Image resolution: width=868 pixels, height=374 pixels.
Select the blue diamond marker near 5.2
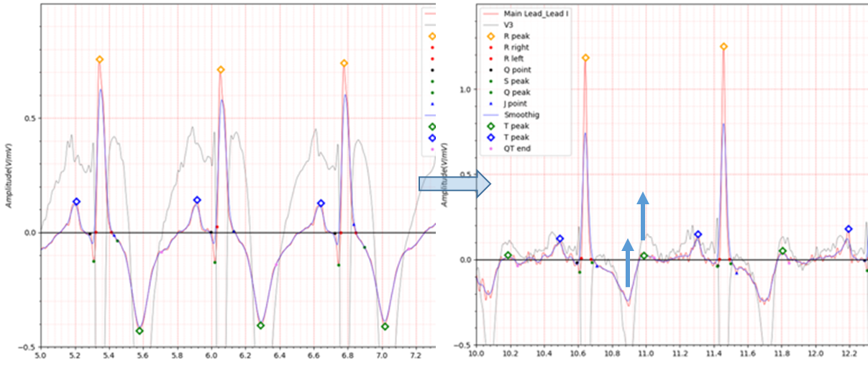76,202
